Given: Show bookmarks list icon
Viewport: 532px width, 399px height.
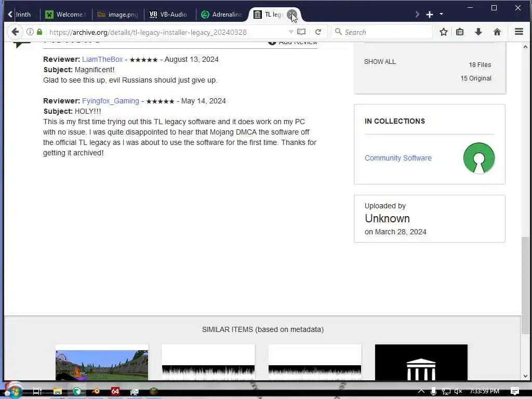Looking at the screenshot, I should pyautogui.click(x=460, y=32).
